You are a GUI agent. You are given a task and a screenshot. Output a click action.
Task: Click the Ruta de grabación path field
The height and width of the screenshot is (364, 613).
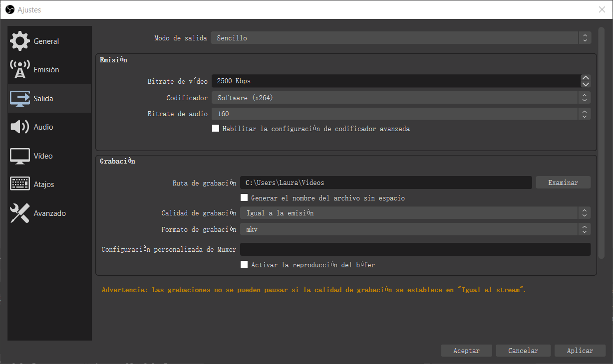coord(385,182)
